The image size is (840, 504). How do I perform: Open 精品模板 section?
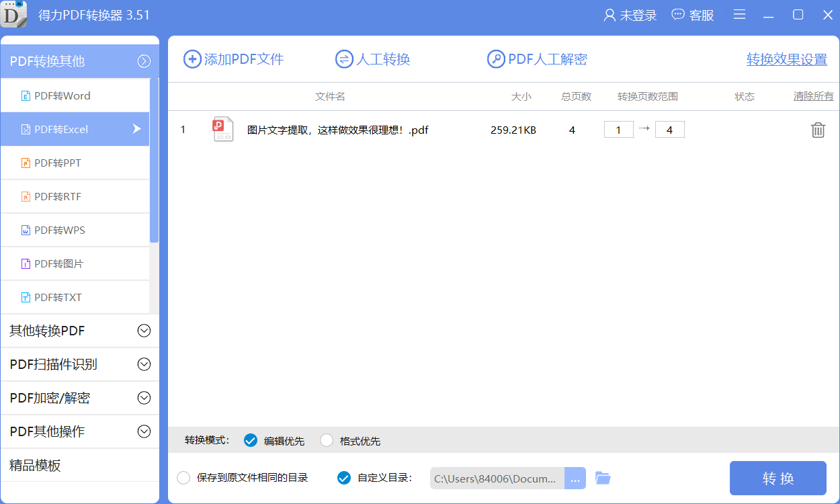click(x=80, y=465)
